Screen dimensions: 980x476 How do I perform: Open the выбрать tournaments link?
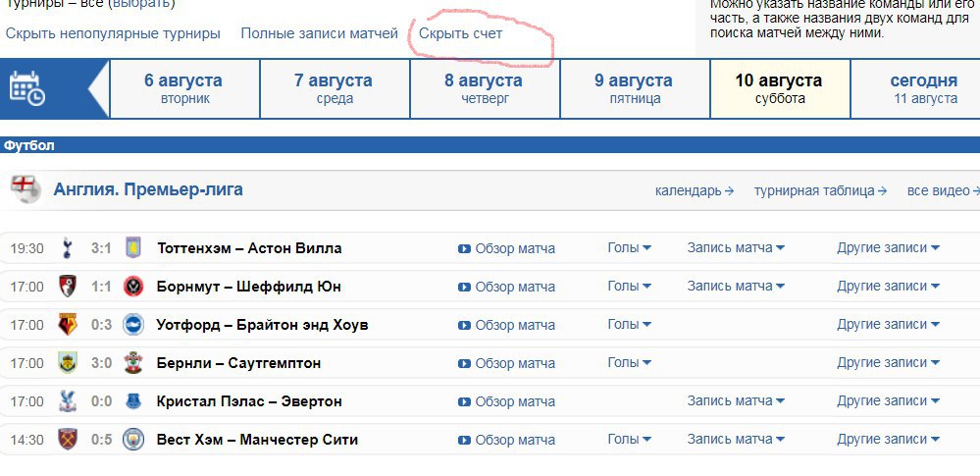140,3
